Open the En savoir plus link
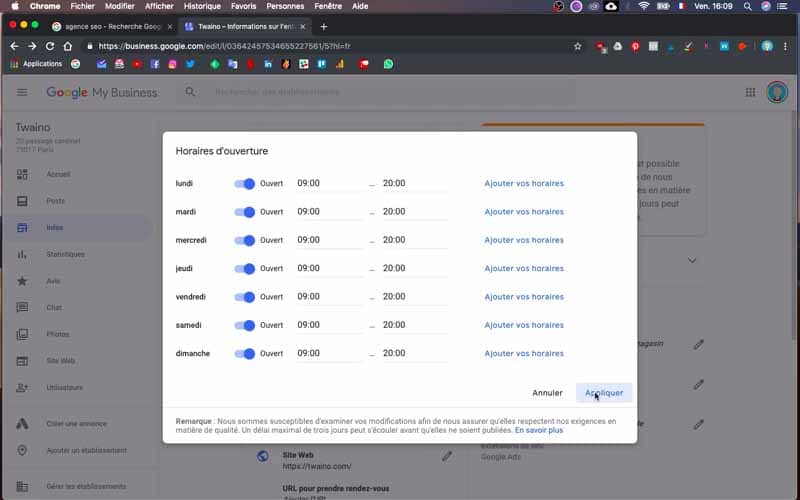The width and height of the screenshot is (800, 500). (539, 431)
